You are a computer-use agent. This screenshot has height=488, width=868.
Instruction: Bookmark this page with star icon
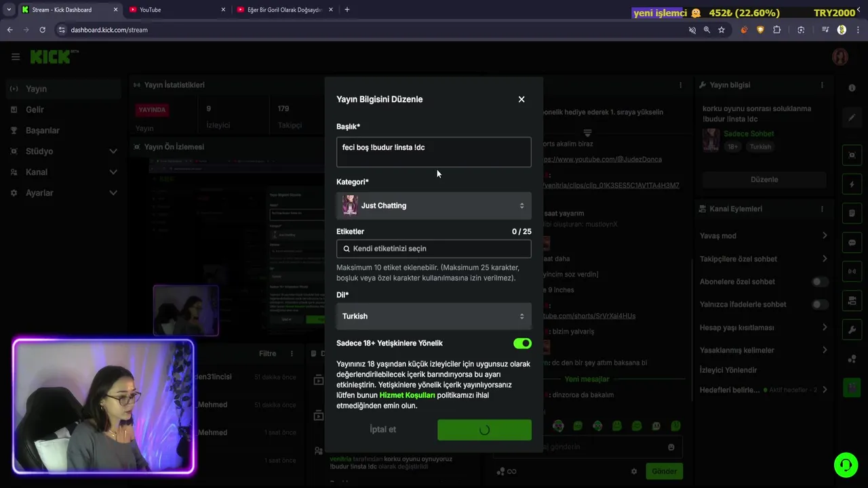click(721, 30)
